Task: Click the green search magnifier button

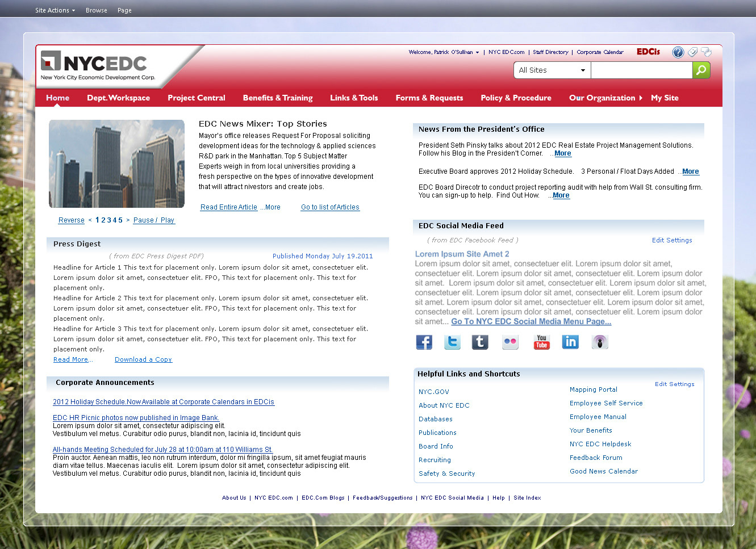Action: pos(701,70)
